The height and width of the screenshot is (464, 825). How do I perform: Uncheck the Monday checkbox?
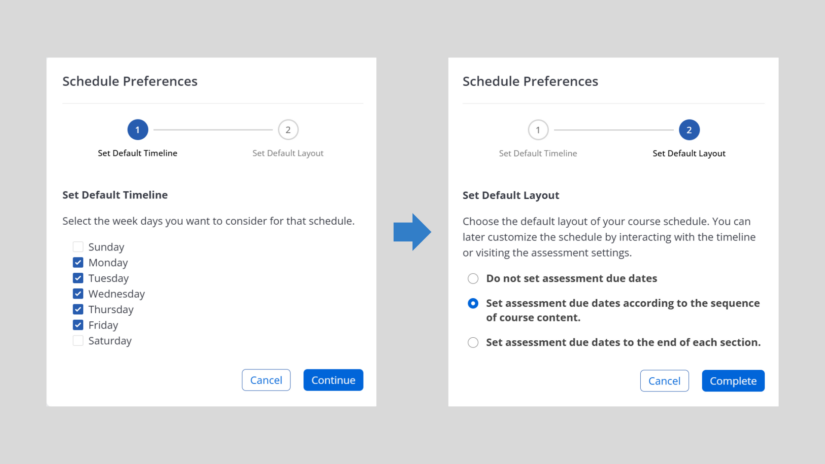(78, 262)
